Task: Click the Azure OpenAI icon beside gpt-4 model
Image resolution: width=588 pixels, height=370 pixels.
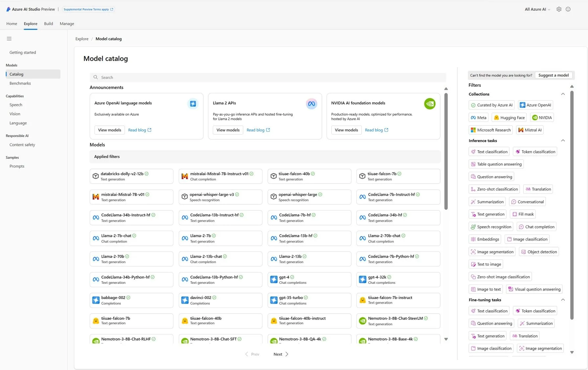Action: tap(274, 280)
